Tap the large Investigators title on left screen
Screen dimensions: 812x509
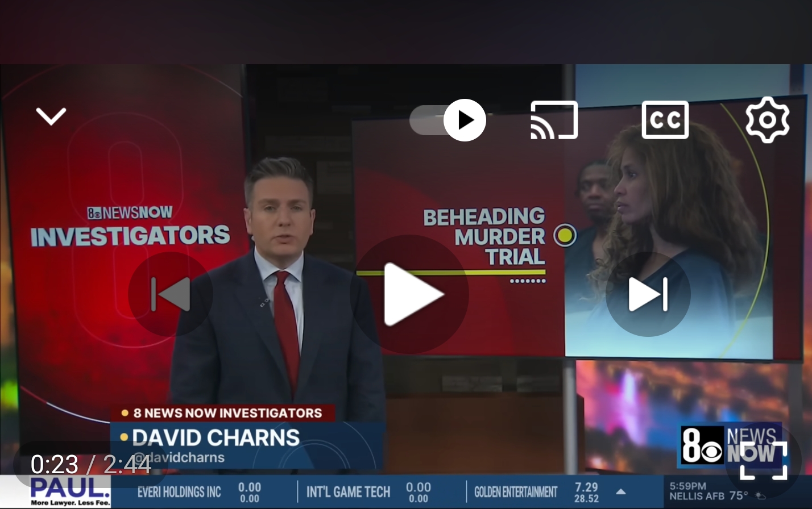pyautogui.click(x=130, y=236)
